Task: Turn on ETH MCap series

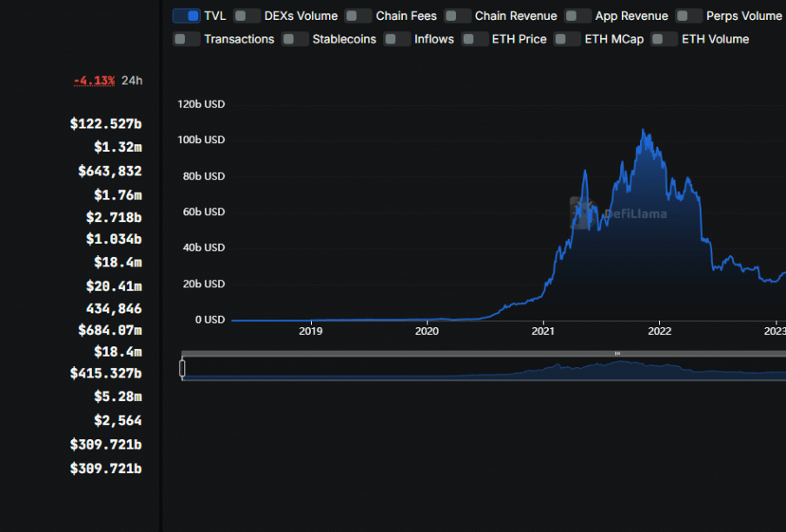Action: point(567,39)
